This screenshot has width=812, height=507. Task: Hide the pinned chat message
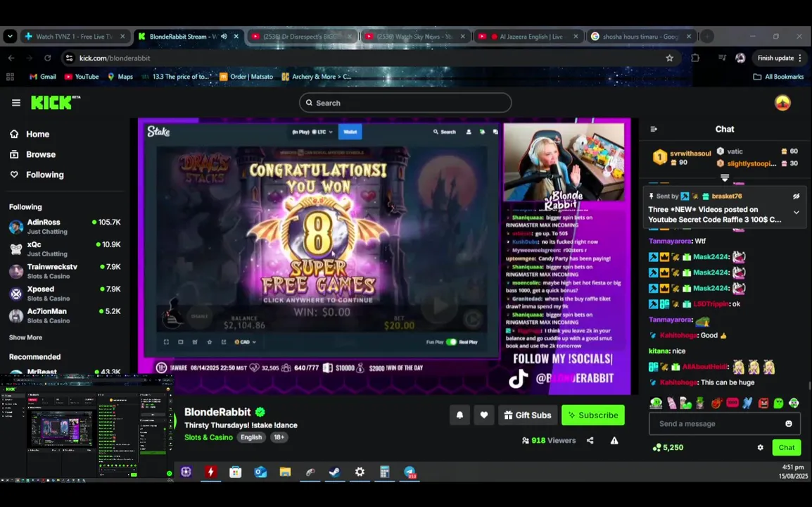pos(796,196)
